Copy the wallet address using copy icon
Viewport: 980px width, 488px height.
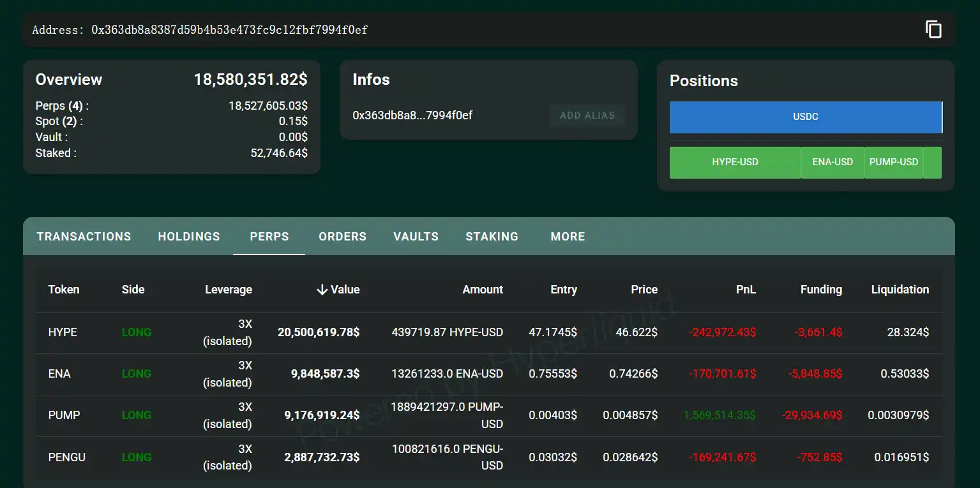[933, 29]
